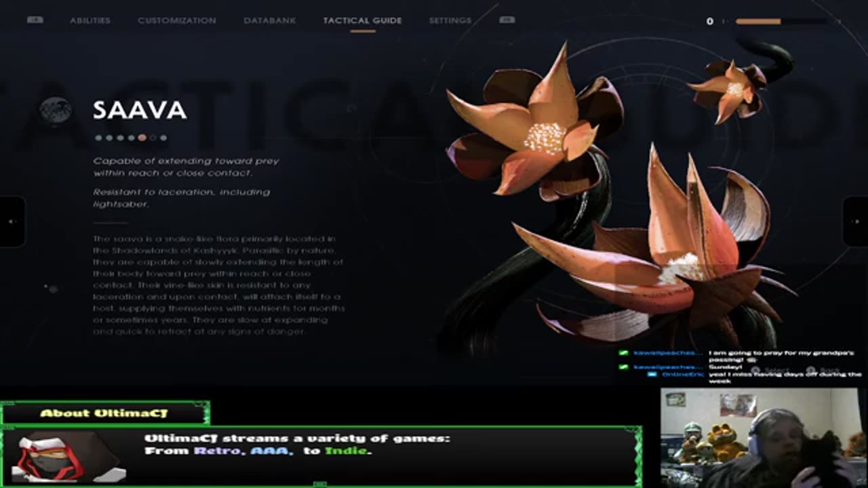Click the 'miss having days off' chat message
868x488 pixels.
point(785,378)
